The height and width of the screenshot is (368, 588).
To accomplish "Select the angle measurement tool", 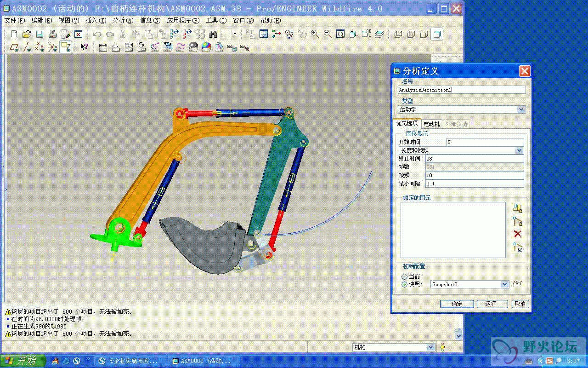I will (116, 47).
